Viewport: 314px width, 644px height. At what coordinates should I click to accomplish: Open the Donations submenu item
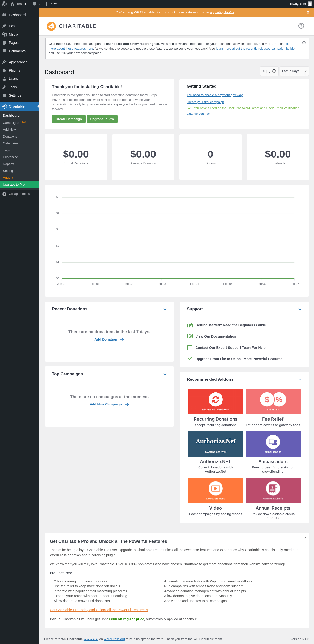pos(20,136)
